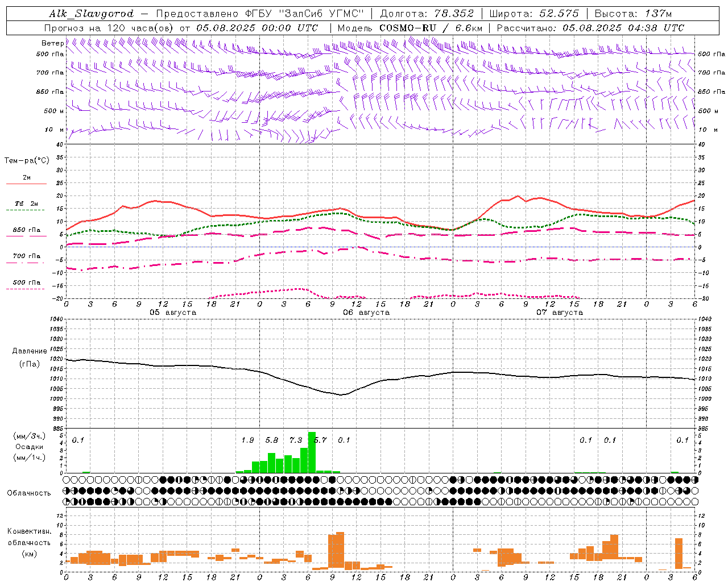Image resolution: width=728 pixels, height=582 pixels.
Task: Click the Осадки precipitation label
Action: click(x=30, y=447)
